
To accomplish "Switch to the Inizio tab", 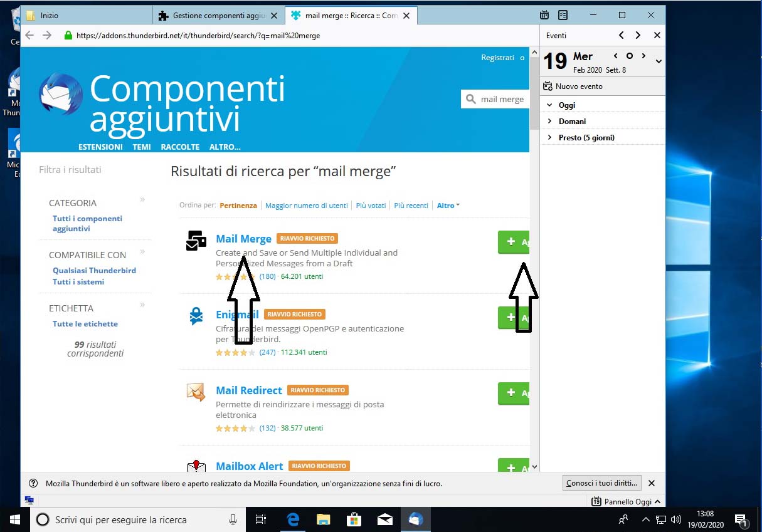I will 87,15.
